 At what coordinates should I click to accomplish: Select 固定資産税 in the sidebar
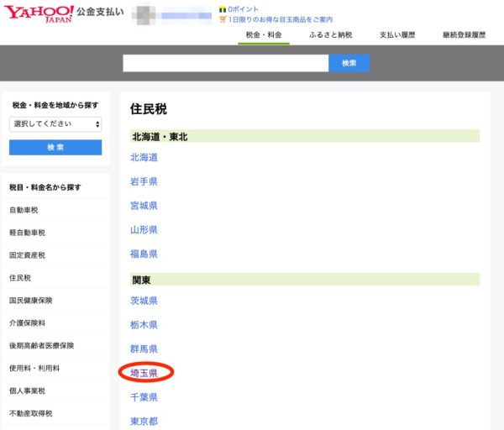coord(27,255)
